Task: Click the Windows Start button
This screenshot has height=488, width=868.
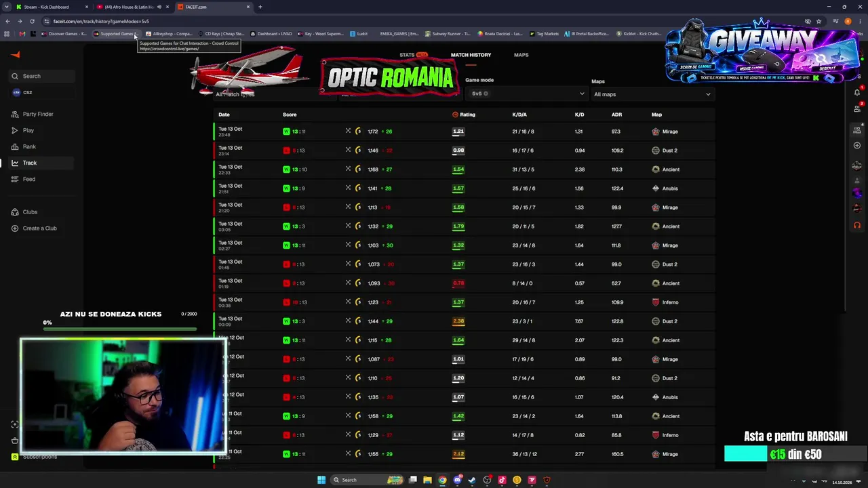Action: pos(321,480)
